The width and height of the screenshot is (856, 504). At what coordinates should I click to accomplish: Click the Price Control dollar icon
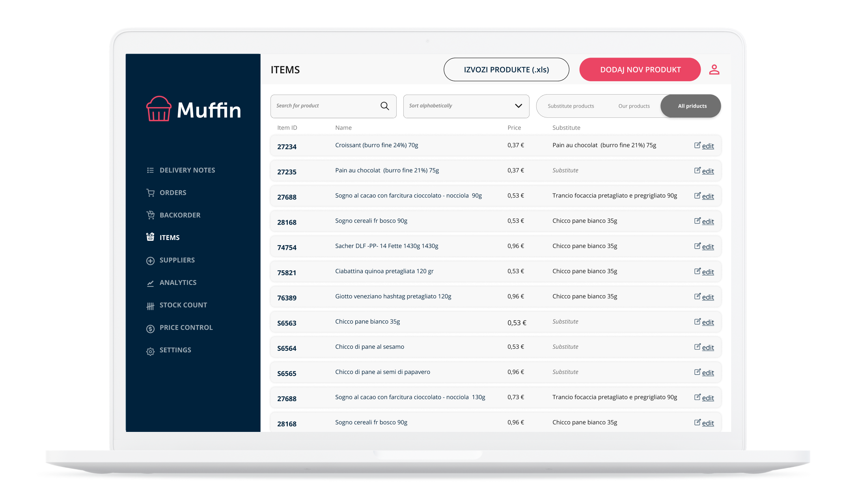point(150,328)
